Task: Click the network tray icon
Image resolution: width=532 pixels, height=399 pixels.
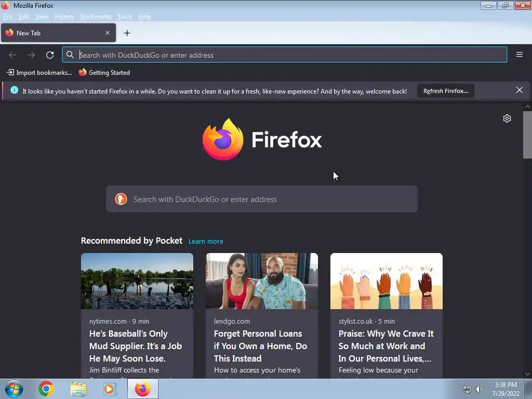Action: coord(467,389)
